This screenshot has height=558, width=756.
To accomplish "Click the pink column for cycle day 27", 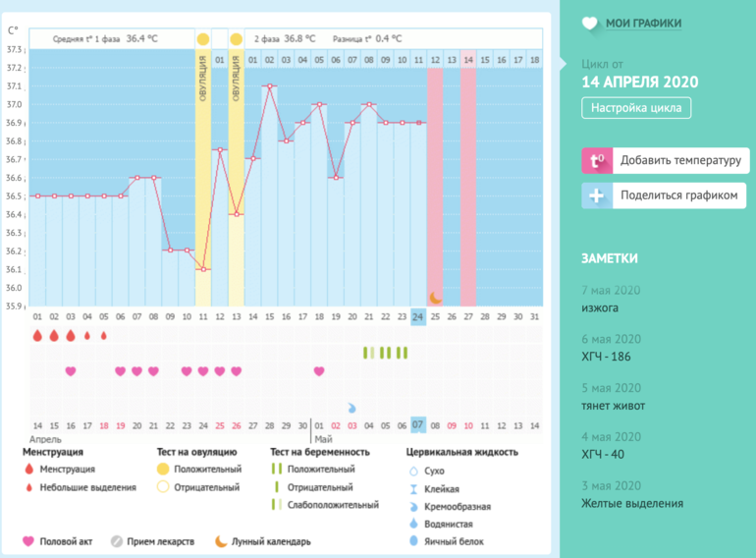I will [468, 177].
